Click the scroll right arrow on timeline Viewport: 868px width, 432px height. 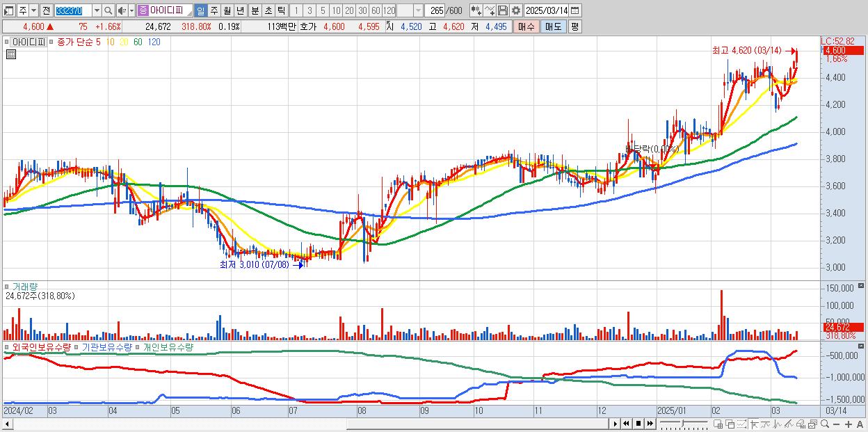click(616, 424)
